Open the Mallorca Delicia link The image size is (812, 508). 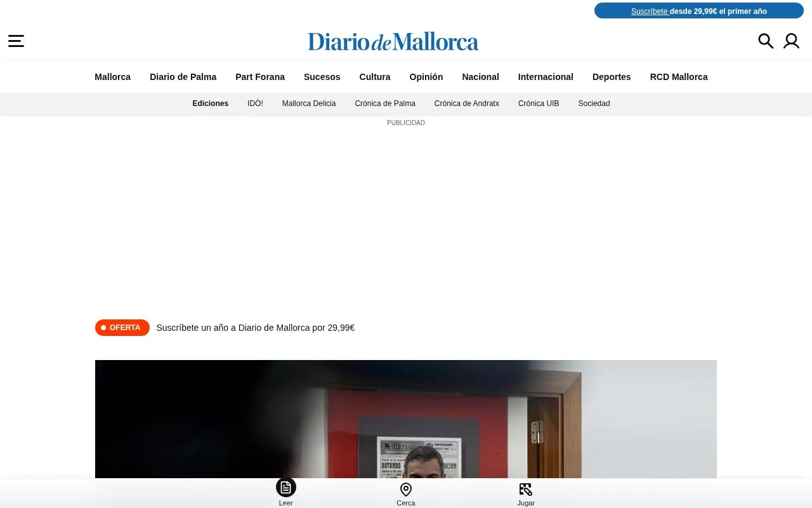coord(309,104)
